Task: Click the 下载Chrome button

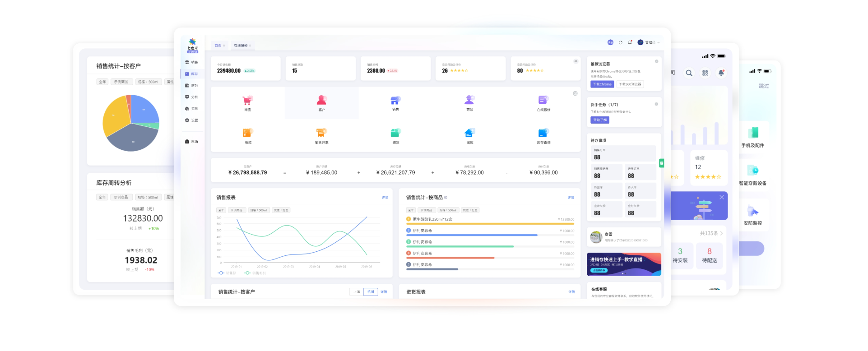Action: 602,84
